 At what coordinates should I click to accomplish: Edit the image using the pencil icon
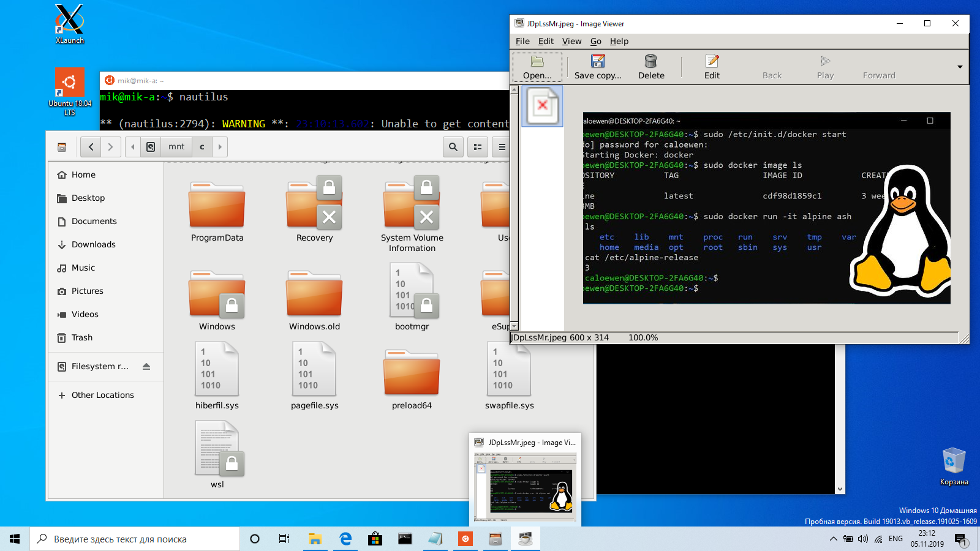pos(711,66)
